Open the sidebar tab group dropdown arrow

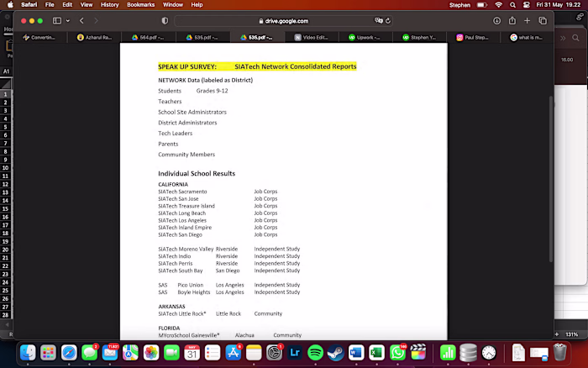68,21
